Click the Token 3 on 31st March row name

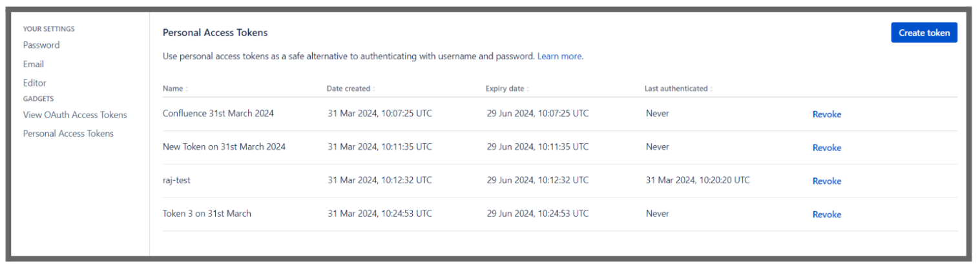pyautogui.click(x=207, y=214)
